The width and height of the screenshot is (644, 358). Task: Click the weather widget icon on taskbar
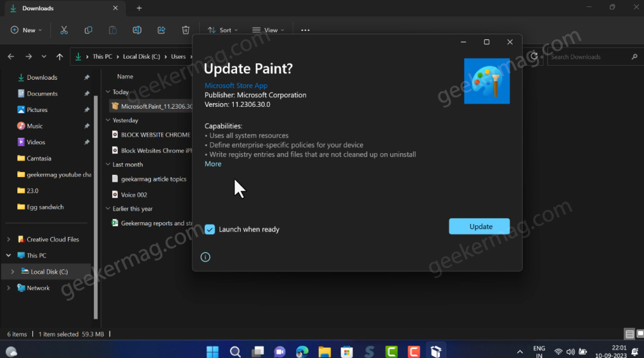12,352
